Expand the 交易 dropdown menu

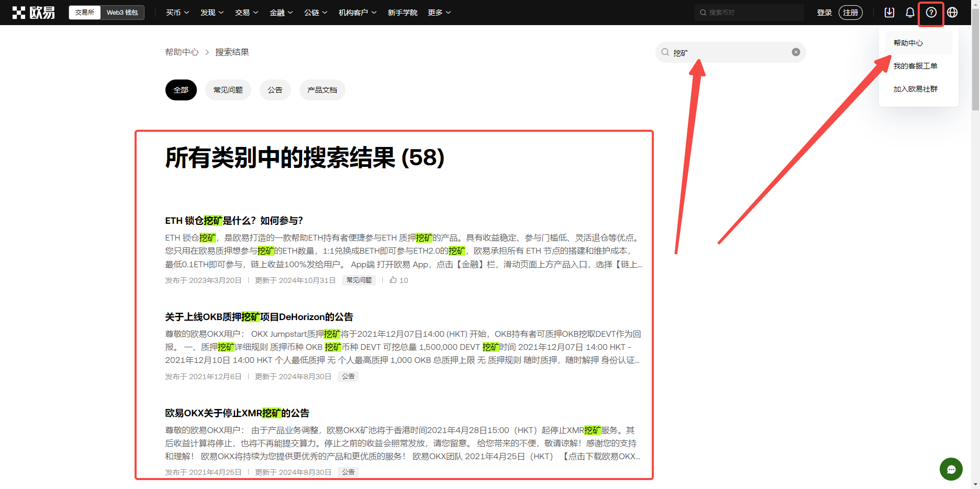pos(247,13)
